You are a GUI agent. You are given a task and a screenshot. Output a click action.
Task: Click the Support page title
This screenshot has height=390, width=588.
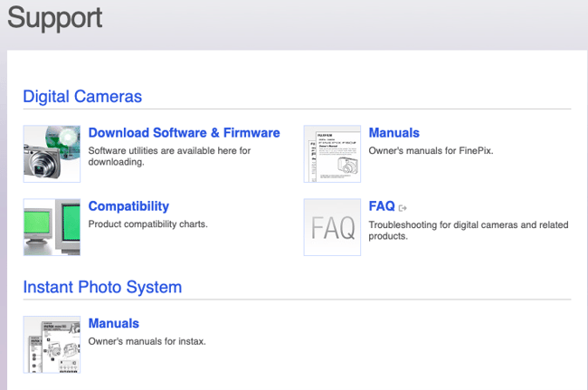pyautogui.click(x=55, y=18)
